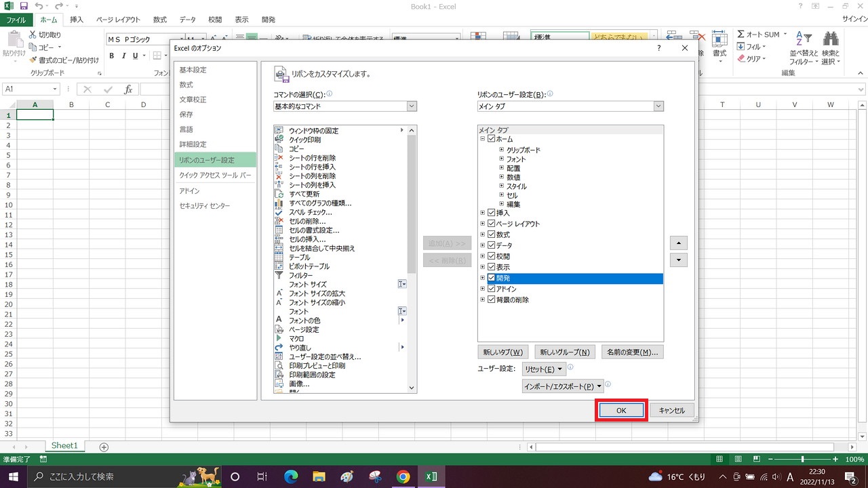Open File Explorer from the taskbar
This screenshot has width=868, height=488.
point(319,476)
